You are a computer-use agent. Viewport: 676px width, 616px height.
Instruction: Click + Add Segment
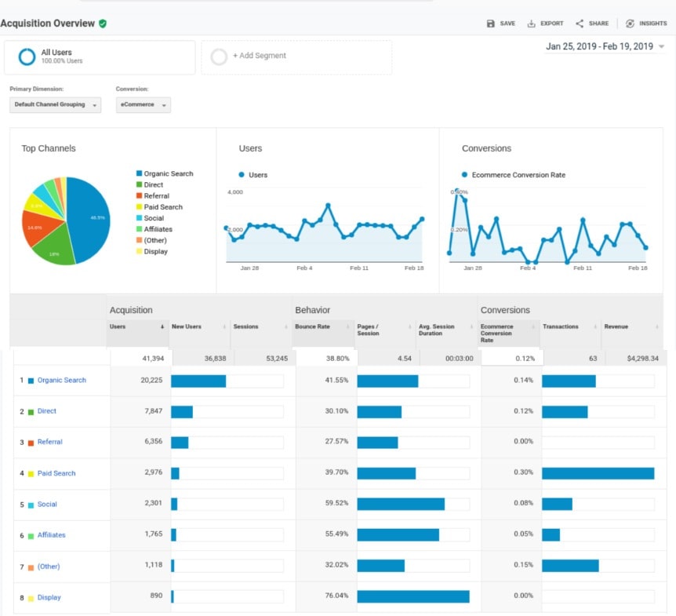point(259,56)
